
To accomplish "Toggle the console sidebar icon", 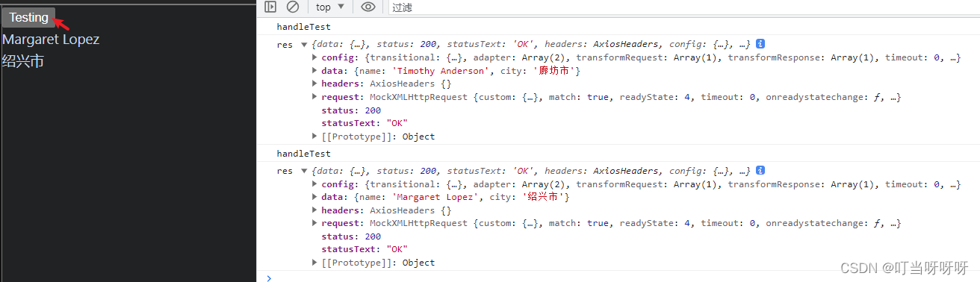I will click(270, 7).
